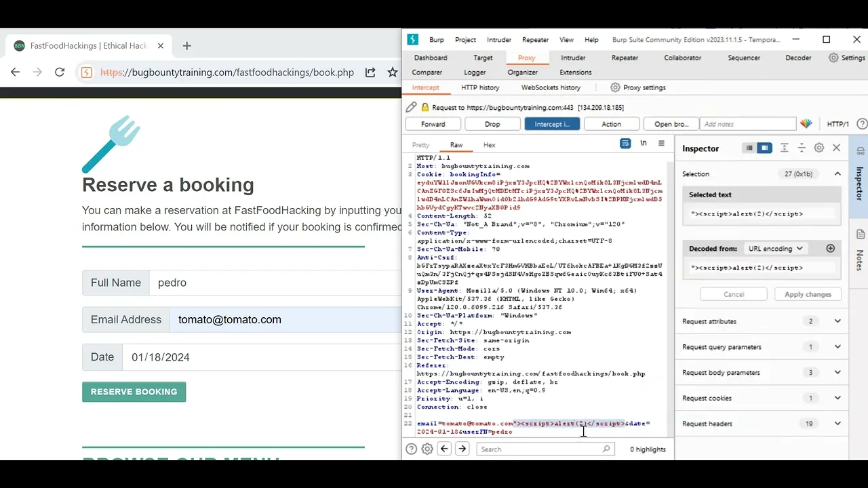Open the search settings gear below the request

click(427, 449)
